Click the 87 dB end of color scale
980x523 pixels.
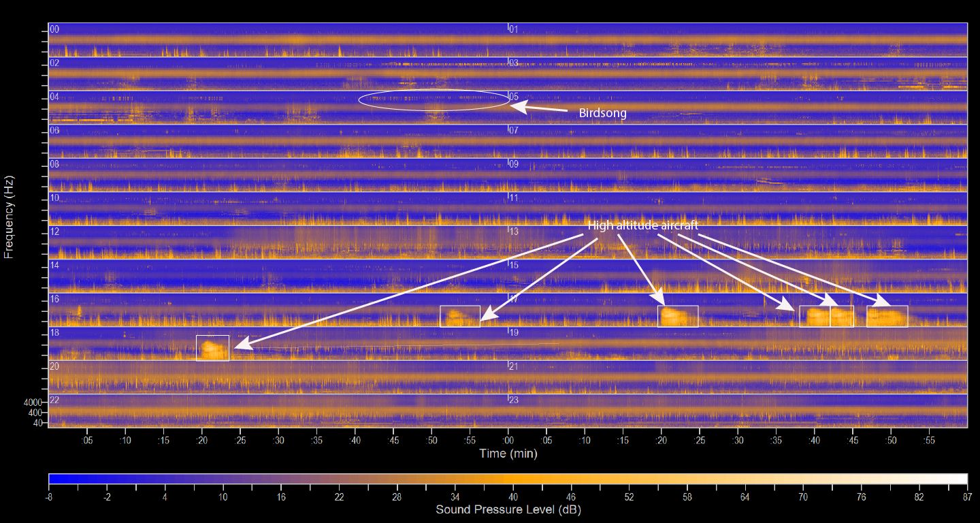(x=966, y=498)
